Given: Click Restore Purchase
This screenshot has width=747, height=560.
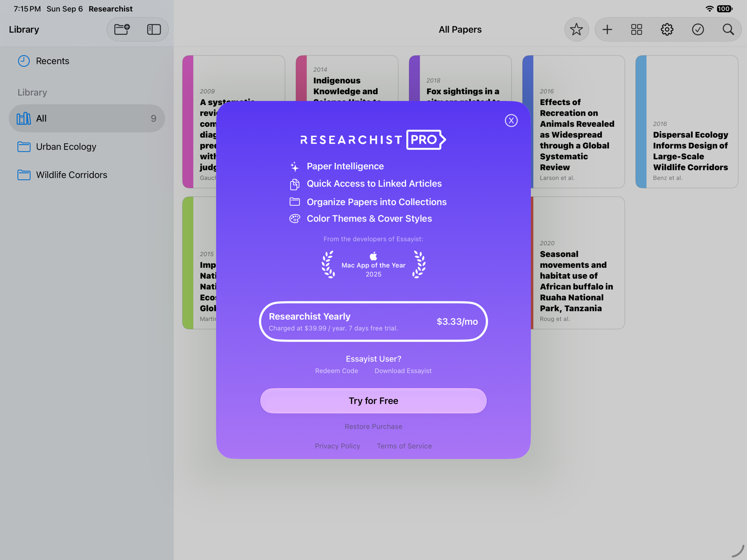Looking at the screenshot, I should tap(373, 427).
